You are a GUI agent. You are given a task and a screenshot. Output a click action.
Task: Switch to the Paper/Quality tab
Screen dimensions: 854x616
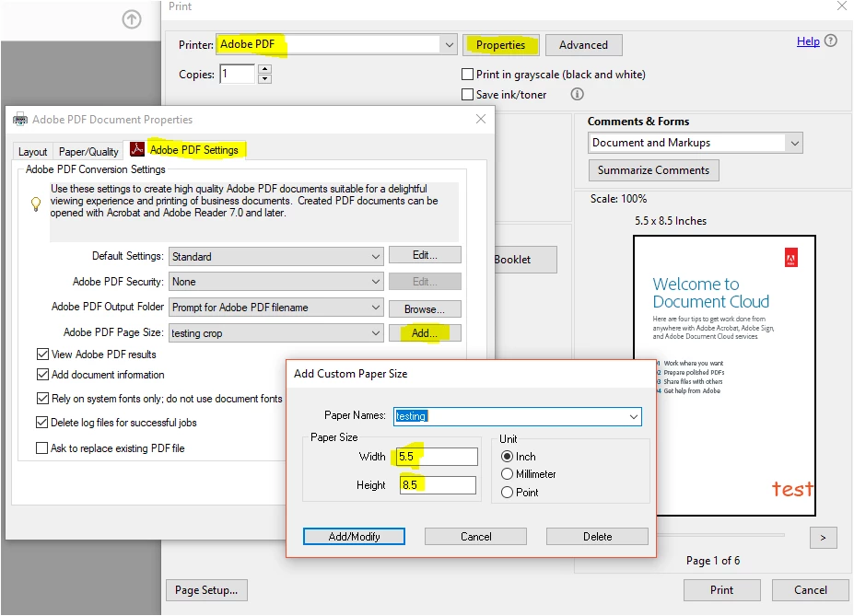tap(88, 152)
